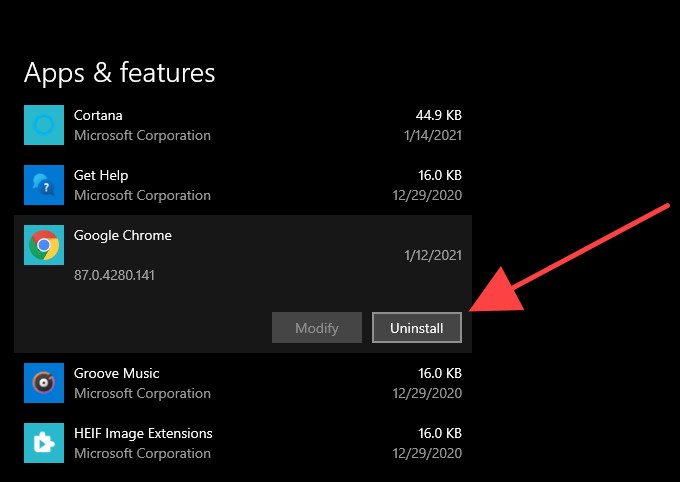Collapse the Google Chrome entry title
This screenshot has height=482, width=680.
tap(123, 235)
